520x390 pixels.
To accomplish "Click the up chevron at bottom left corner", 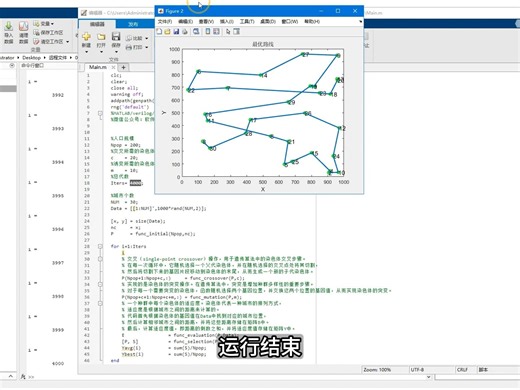I will [x=10, y=376].
